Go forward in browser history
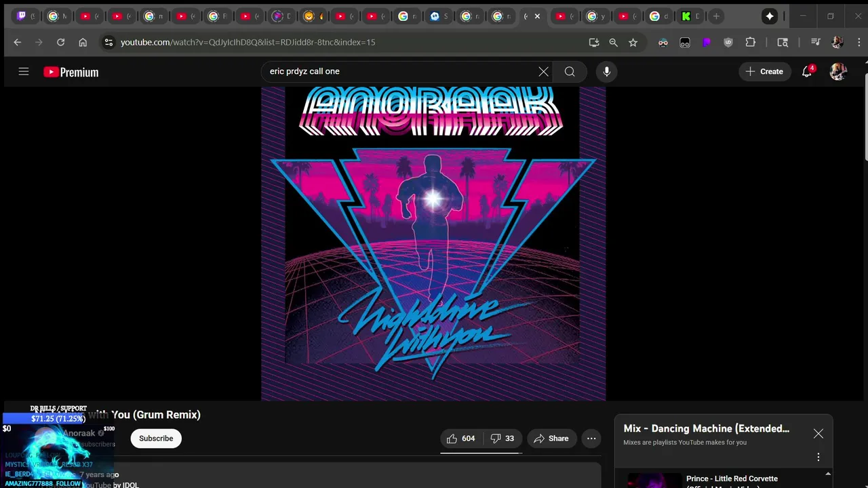868x488 pixels. coord(39,42)
